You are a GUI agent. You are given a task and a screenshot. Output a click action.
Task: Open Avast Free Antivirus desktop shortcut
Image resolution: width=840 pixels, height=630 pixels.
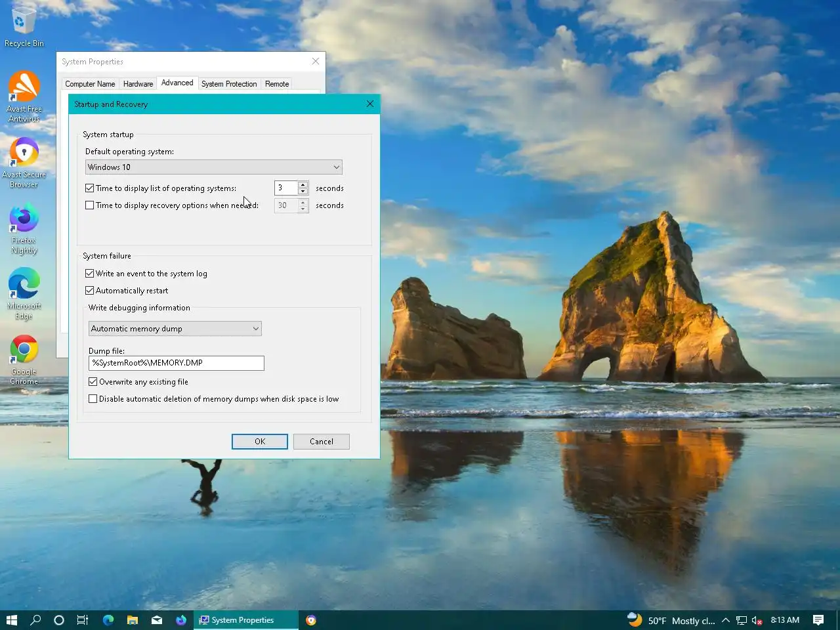pyautogui.click(x=24, y=97)
